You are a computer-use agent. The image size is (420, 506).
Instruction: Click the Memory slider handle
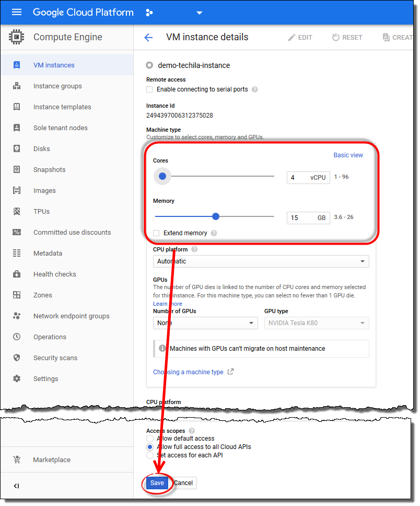tap(216, 216)
